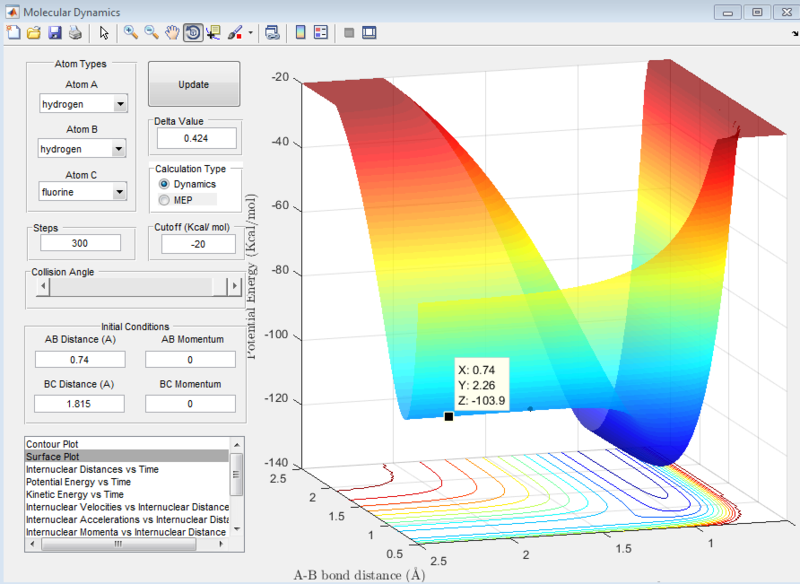Save the figure with the floppy disk icon

click(x=55, y=33)
